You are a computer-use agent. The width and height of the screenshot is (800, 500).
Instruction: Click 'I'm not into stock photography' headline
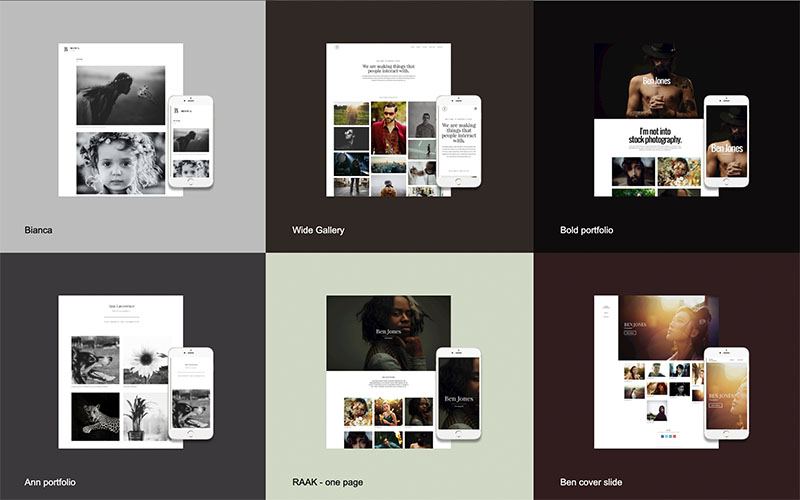pyautogui.click(x=655, y=136)
